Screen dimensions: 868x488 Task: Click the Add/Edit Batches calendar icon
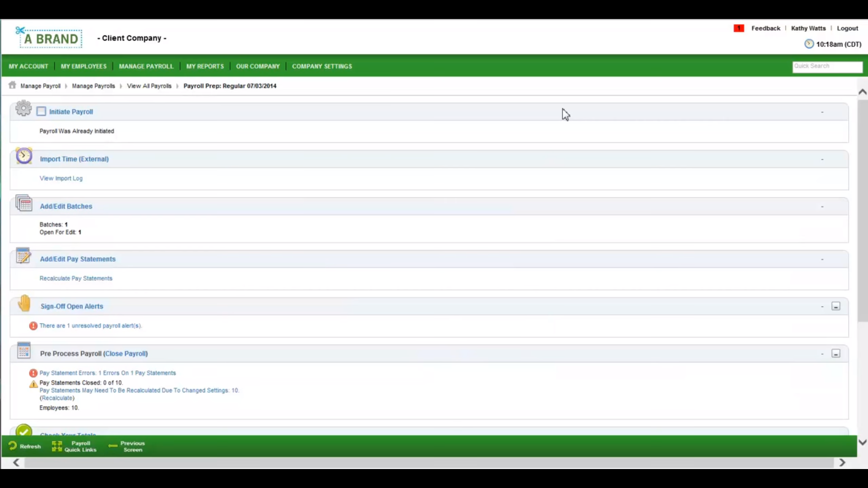coord(24,203)
